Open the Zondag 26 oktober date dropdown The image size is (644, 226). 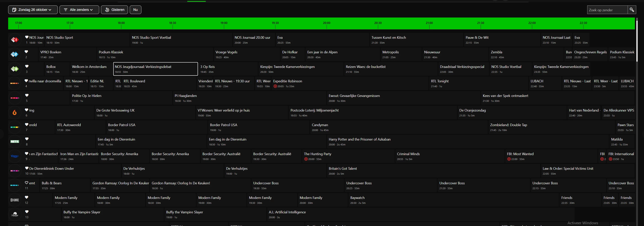(33, 10)
